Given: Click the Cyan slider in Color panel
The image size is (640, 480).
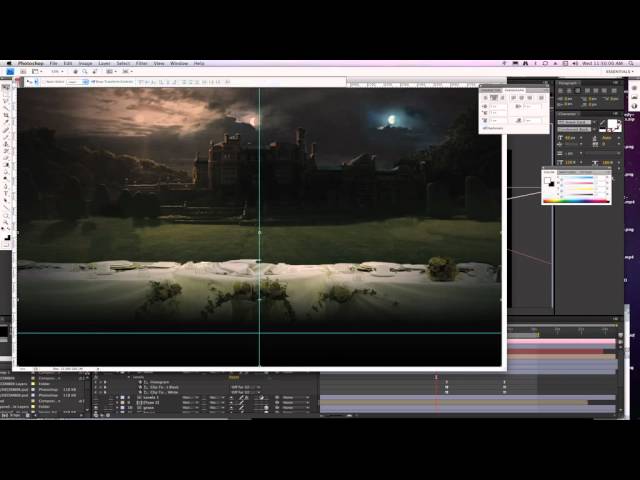Looking at the screenshot, I should (x=578, y=178).
